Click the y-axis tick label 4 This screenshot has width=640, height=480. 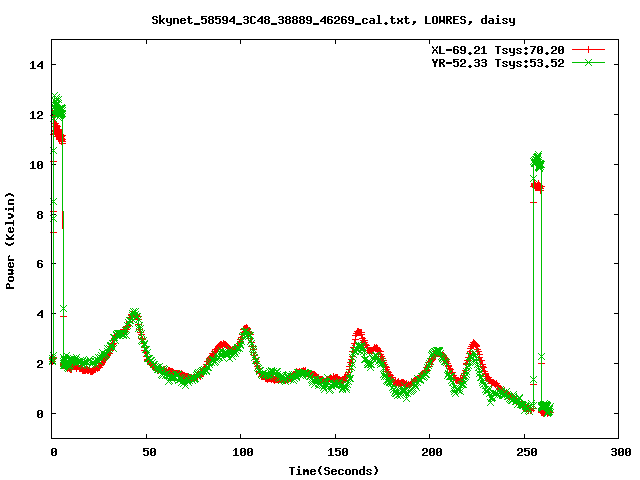[x=40, y=314]
